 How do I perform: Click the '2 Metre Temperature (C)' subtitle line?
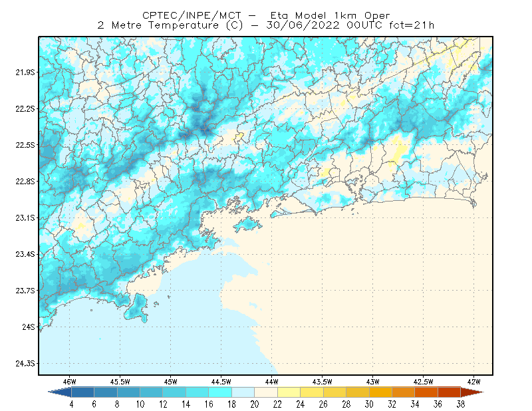(266, 25)
